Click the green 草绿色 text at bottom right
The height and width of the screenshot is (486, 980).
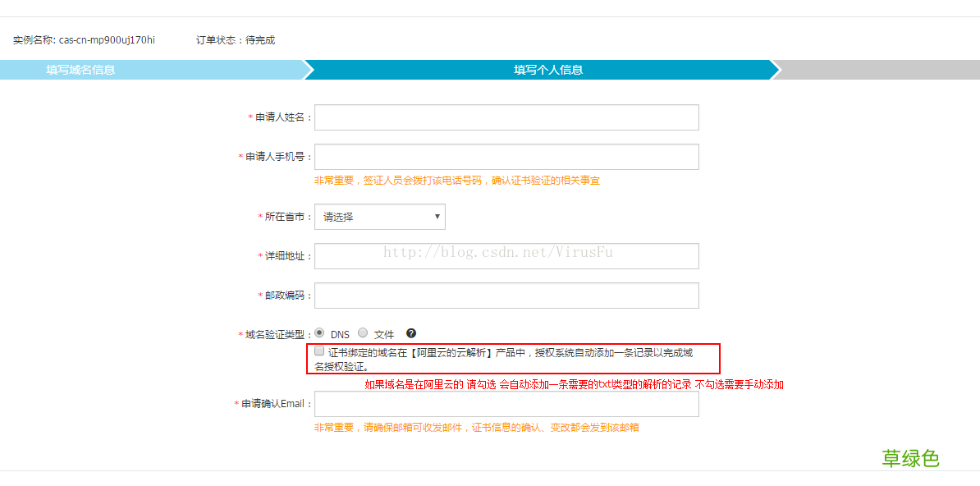click(x=912, y=458)
